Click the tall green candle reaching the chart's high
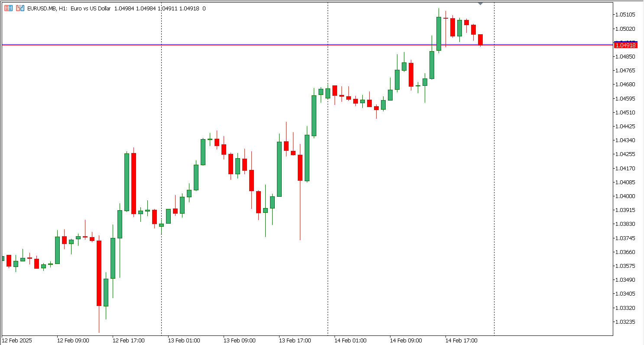 [x=439, y=34]
